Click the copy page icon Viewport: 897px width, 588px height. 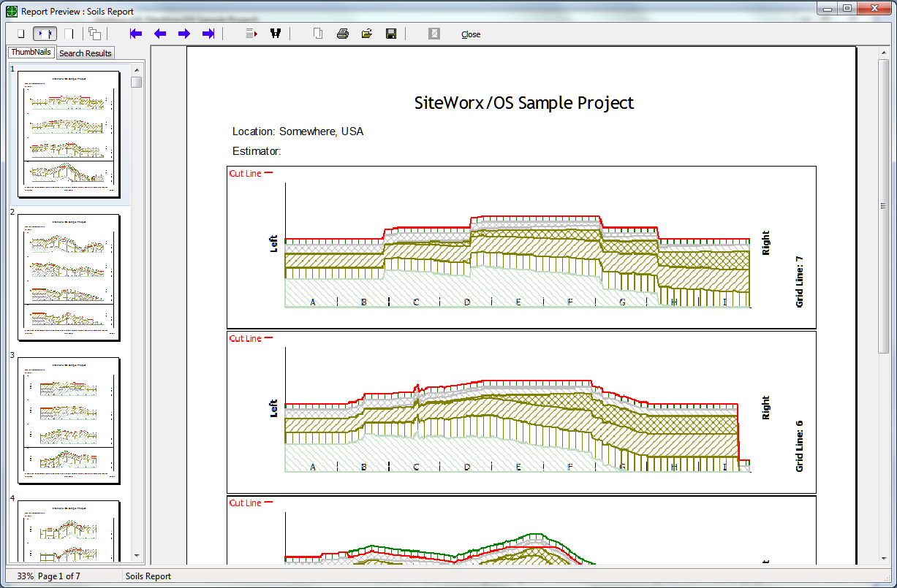[318, 34]
